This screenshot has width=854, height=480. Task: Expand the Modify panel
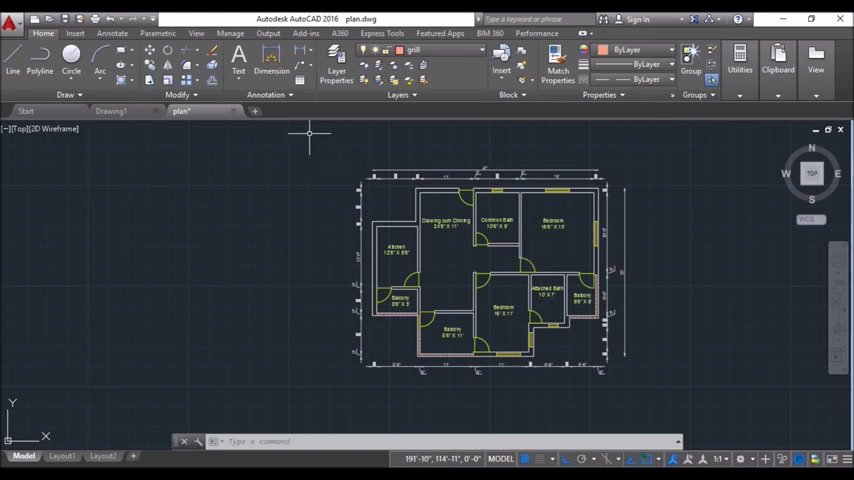coord(181,95)
